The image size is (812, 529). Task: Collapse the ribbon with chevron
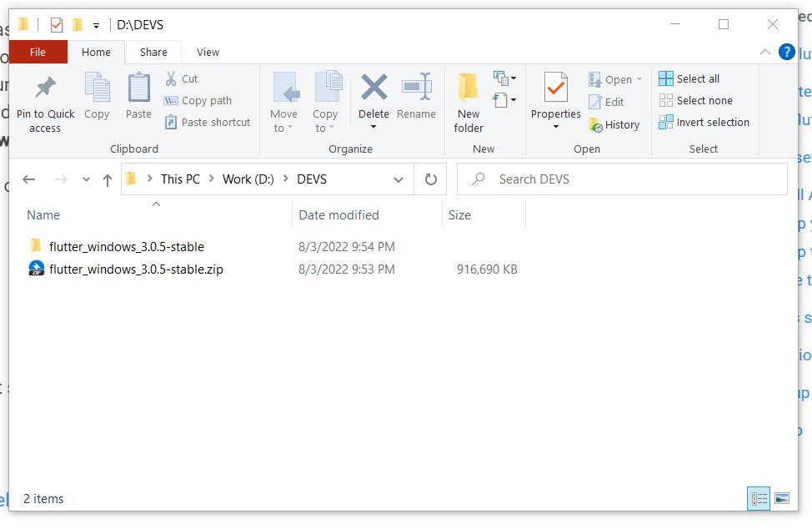coord(764,52)
